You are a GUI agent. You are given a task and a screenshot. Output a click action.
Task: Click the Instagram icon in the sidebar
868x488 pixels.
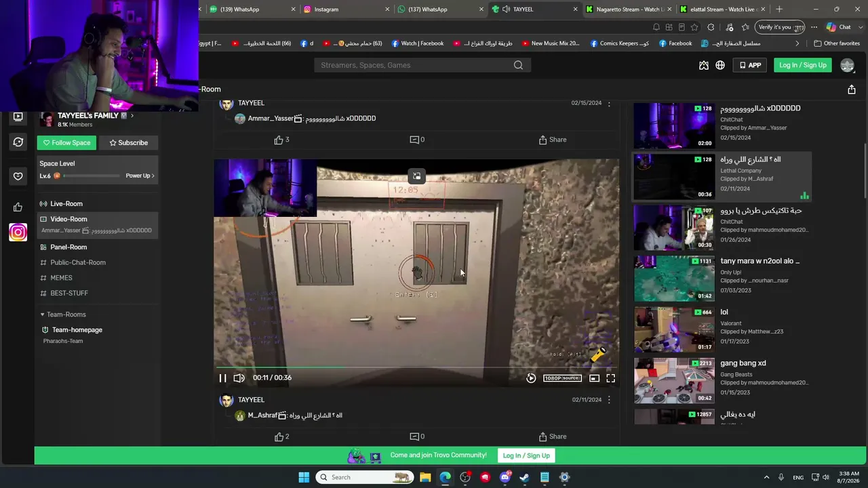pos(18,232)
